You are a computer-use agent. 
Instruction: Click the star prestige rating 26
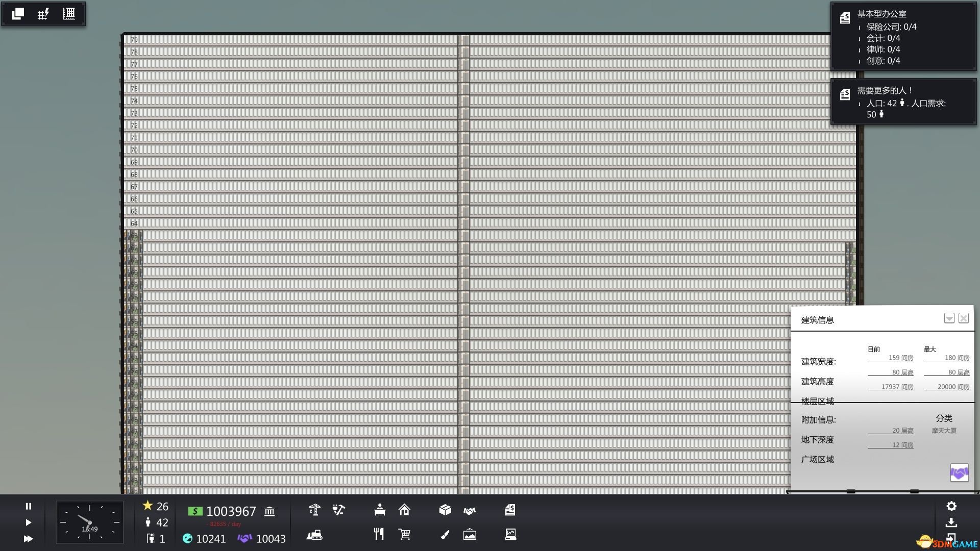click(x=155, y=506)
